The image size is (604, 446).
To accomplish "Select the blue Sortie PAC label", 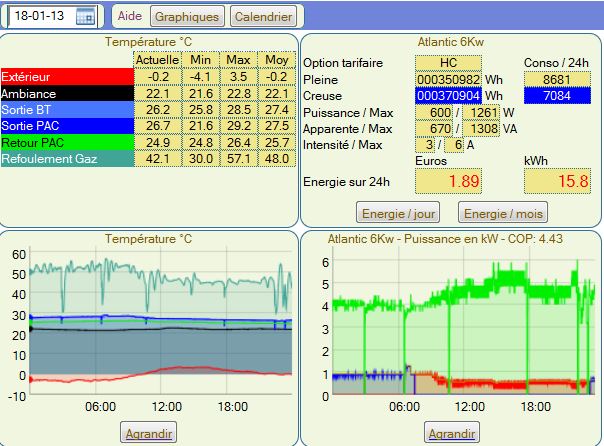I will (x=66, y=125).
